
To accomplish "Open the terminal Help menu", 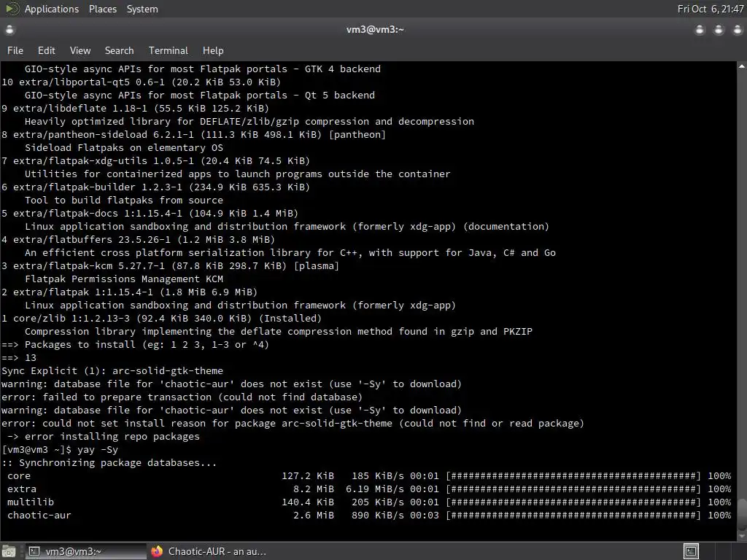I will 213,50.
